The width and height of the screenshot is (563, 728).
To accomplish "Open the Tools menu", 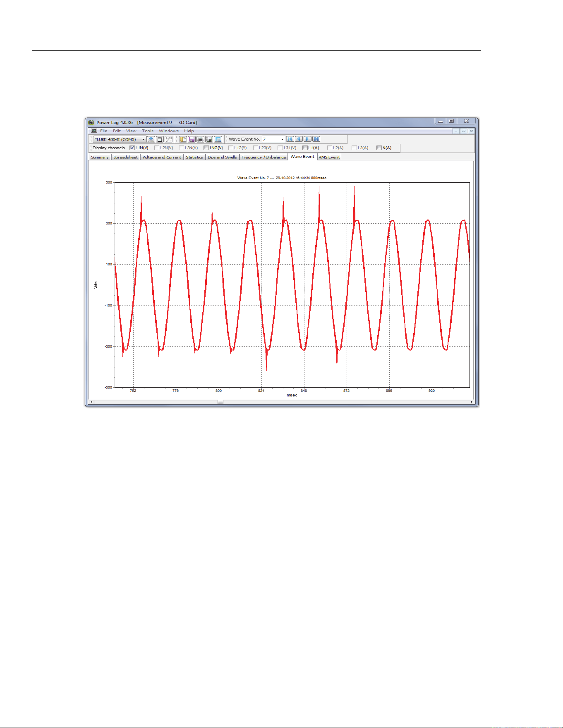I will 148,131.
